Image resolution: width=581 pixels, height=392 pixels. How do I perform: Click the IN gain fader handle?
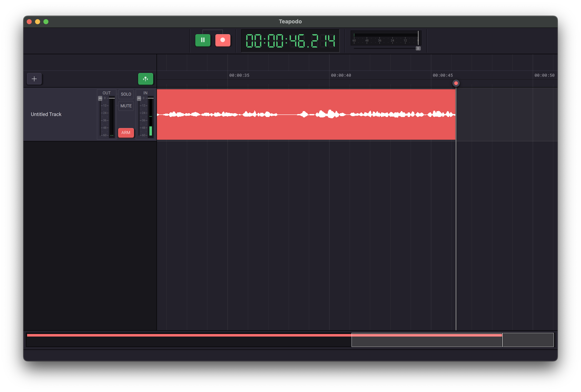pyautogui.click(x=139, y=98)
